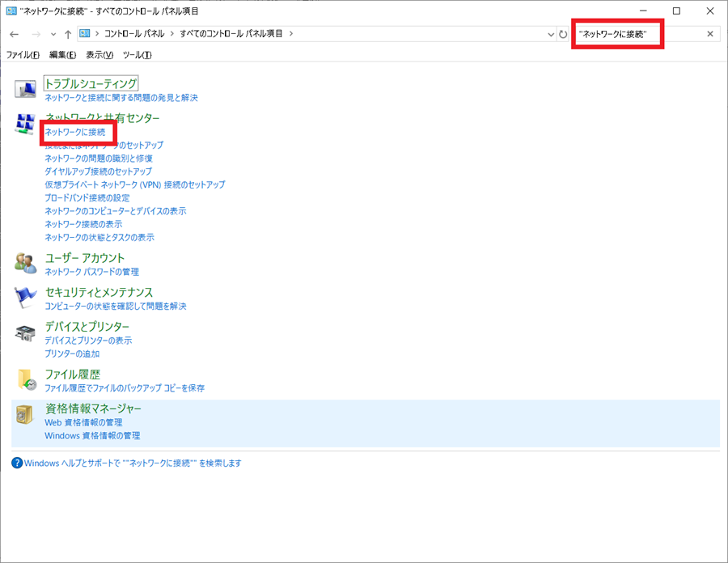Open ネットワークのコンピューターとデバイスの表示
This screenshot has height=563, width=728.
pyautogui.click(x=116, y=211)
